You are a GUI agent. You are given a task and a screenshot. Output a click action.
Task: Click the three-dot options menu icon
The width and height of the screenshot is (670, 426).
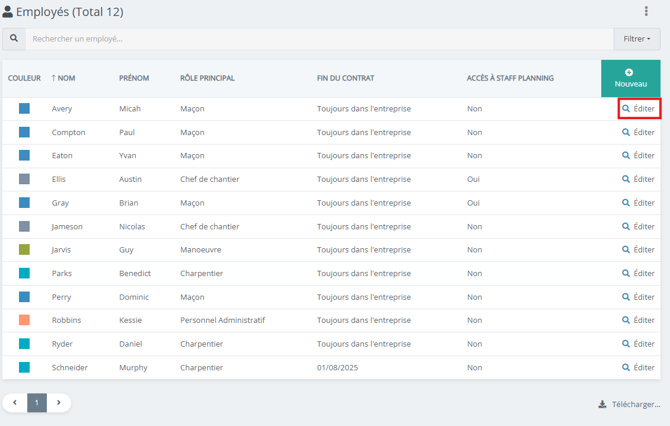(646, 12)
